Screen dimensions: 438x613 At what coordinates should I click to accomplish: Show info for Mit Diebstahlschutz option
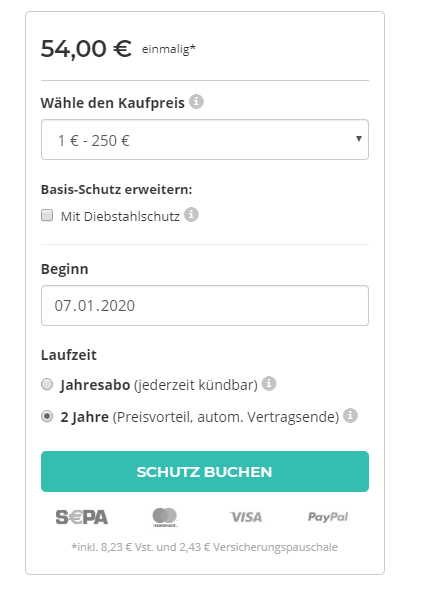(x=191, y=215)
